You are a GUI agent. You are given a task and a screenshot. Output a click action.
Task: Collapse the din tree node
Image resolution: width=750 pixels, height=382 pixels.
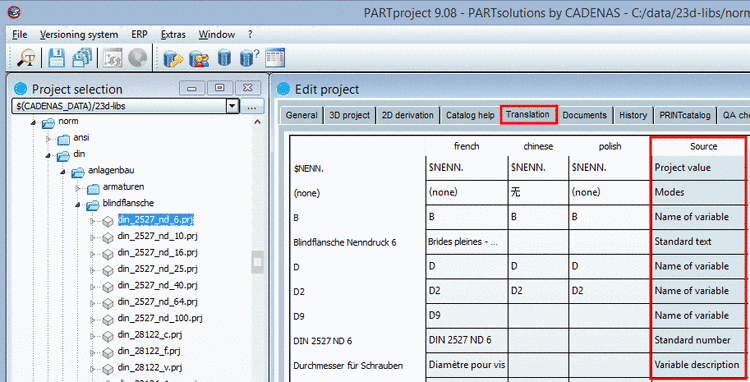tap(48, 156)
